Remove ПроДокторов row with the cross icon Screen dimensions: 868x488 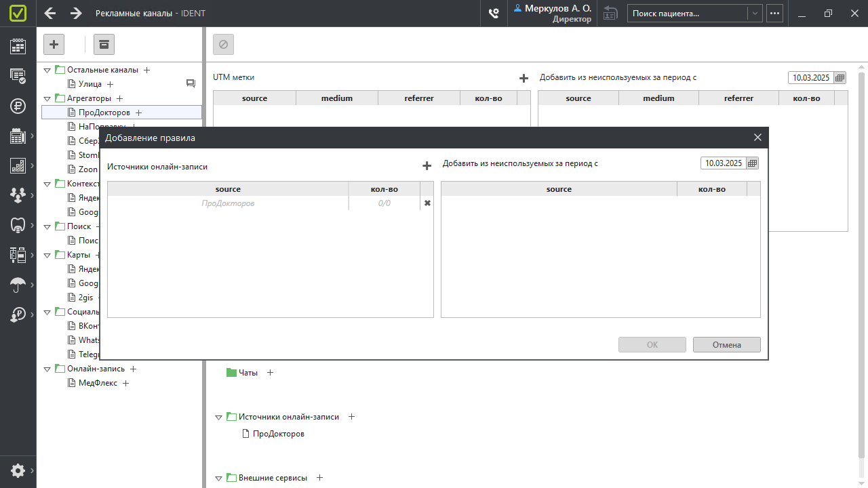click(427, 203)
